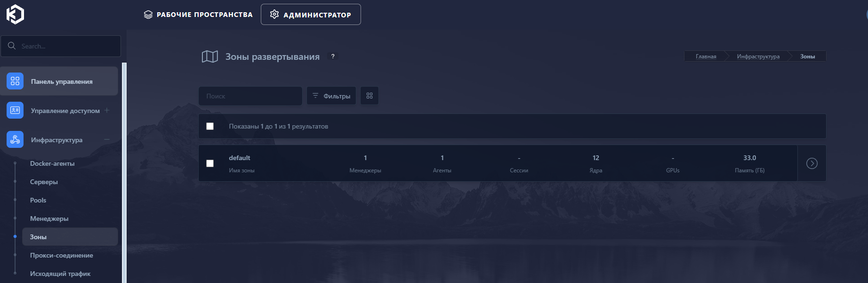The image size is (868, 283).
Task: Switch to Рабочие пространства tab
Action: point(198,15)
